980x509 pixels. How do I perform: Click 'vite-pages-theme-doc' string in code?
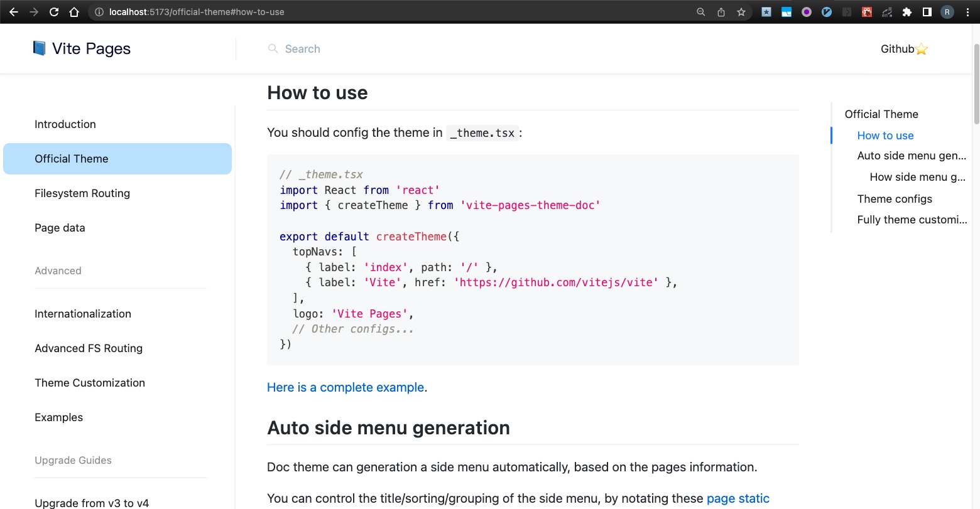530,205
